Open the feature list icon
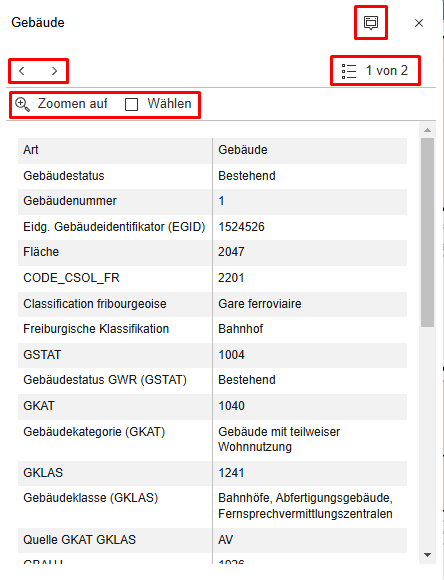Viewport: 444px width, 580px height. [x=349, y=71]
